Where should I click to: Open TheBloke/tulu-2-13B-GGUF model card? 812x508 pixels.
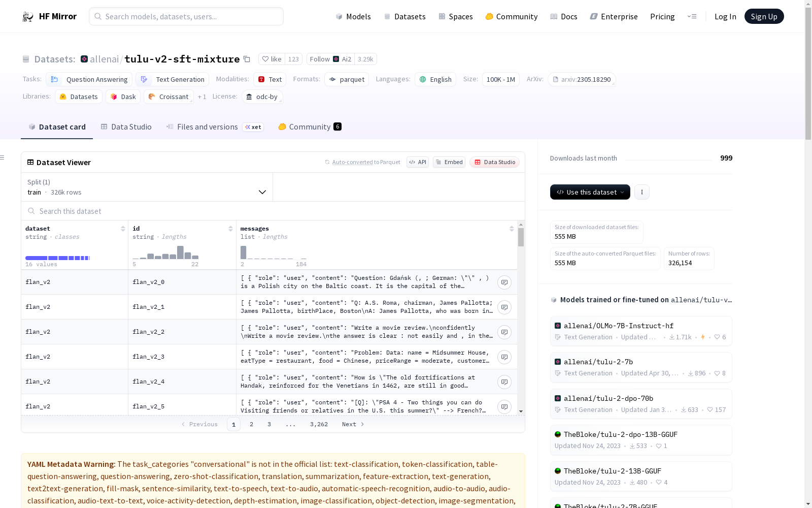coord(641,477)
